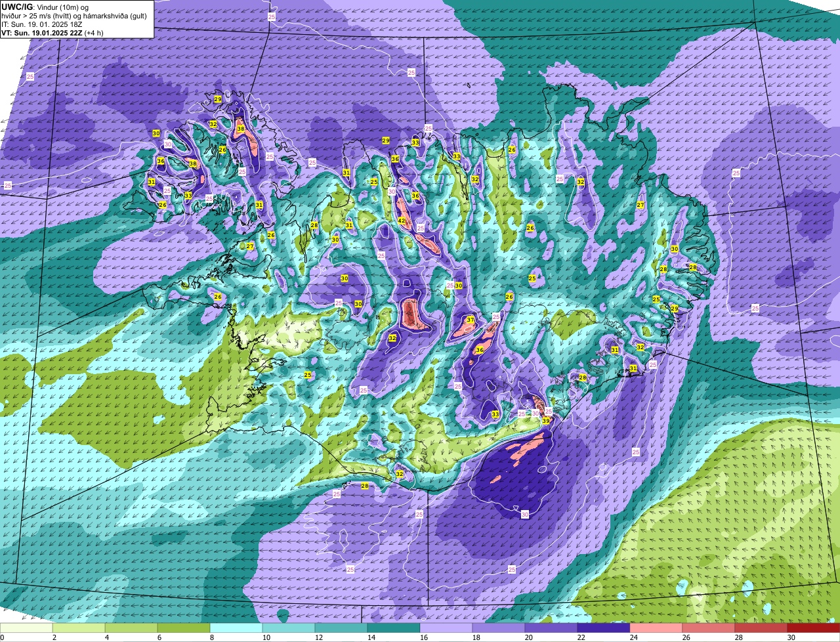Pick the pale yellow 0–2 m/s legend swatch
Image resolution: width=840 pixels, height=642 pixels.
26,628
